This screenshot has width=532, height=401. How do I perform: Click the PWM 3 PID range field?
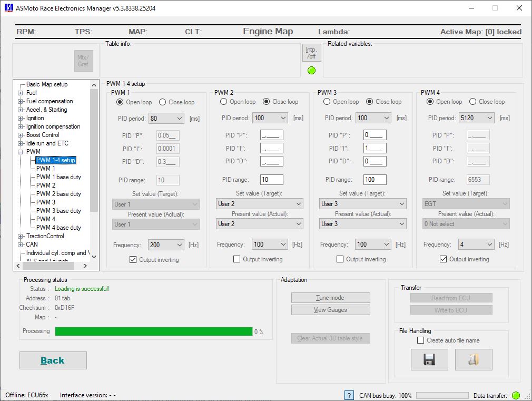pos(375,180)
